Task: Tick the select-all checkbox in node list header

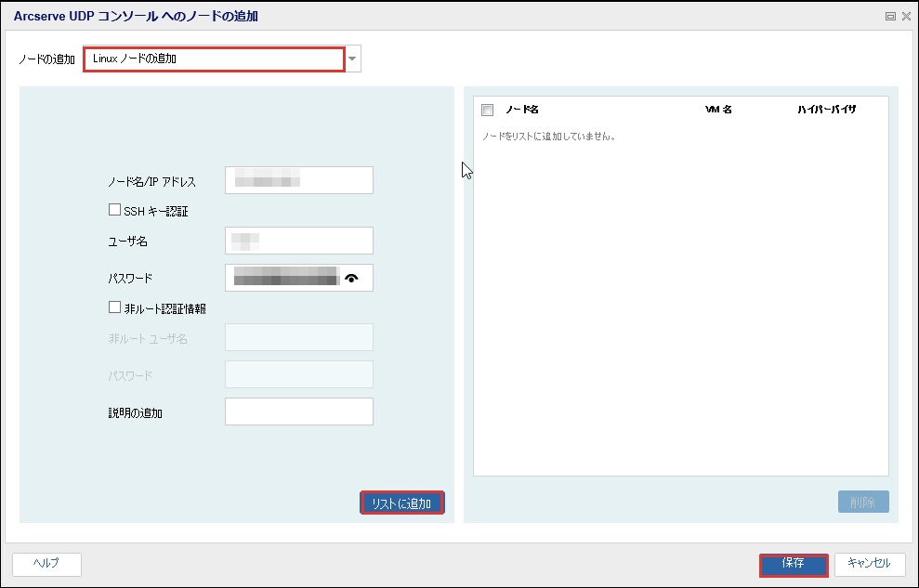Action: [487, 110]
